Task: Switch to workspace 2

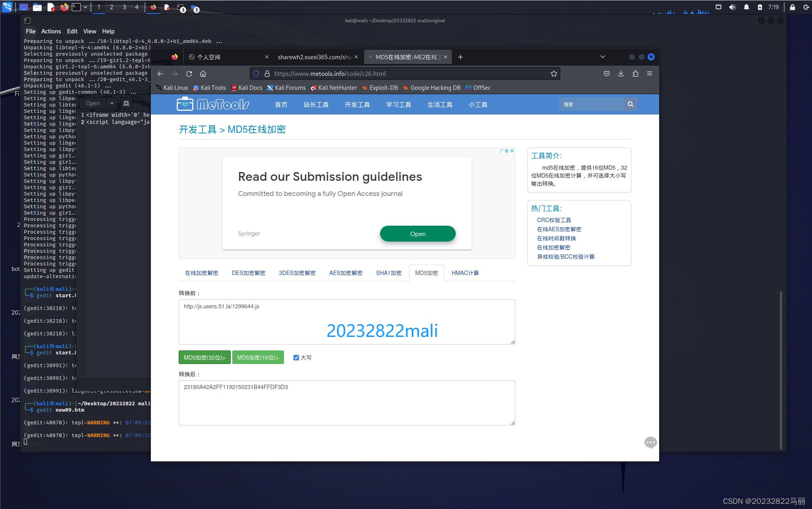Action: click(x=112, y=7)
